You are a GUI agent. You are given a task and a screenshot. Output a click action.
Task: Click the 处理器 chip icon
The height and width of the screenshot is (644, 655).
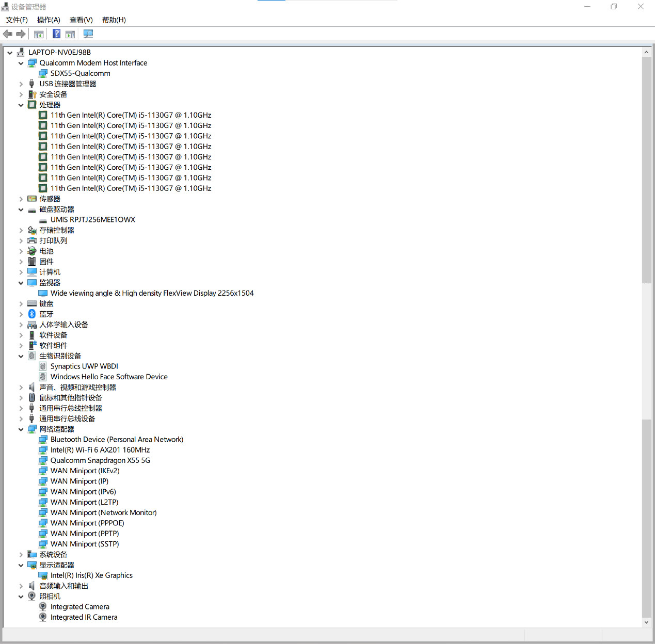tap(32, 105)
